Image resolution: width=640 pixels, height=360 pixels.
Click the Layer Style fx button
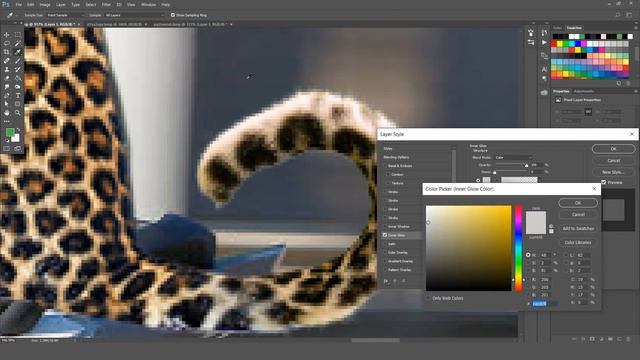tap(386, 281)
